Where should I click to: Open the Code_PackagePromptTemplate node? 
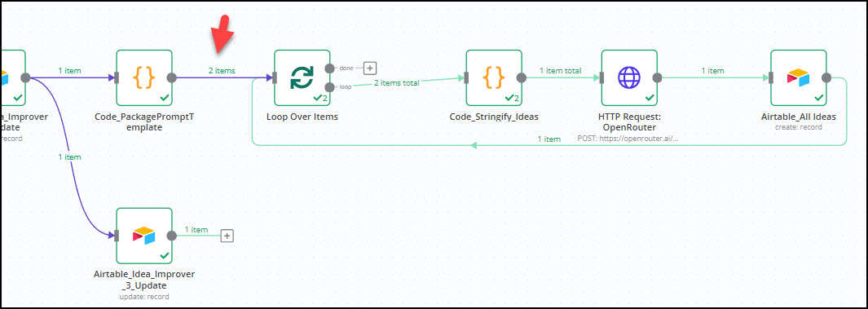click(x=144, y=77)
